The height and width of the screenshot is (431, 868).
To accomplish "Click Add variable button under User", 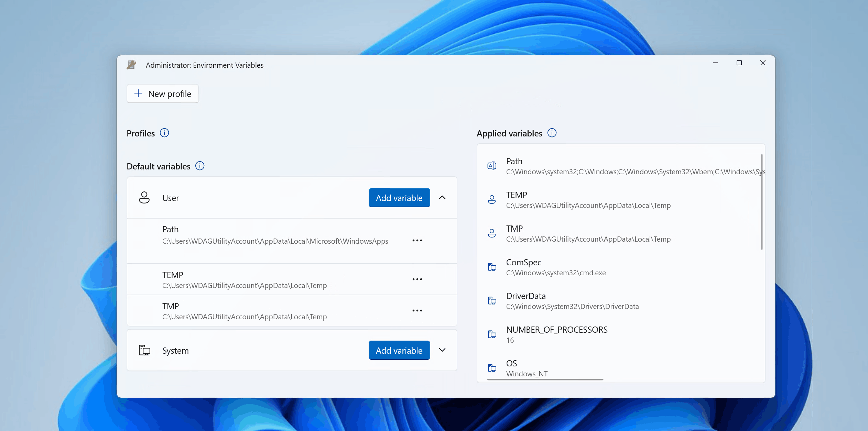I will click(399, 198).
